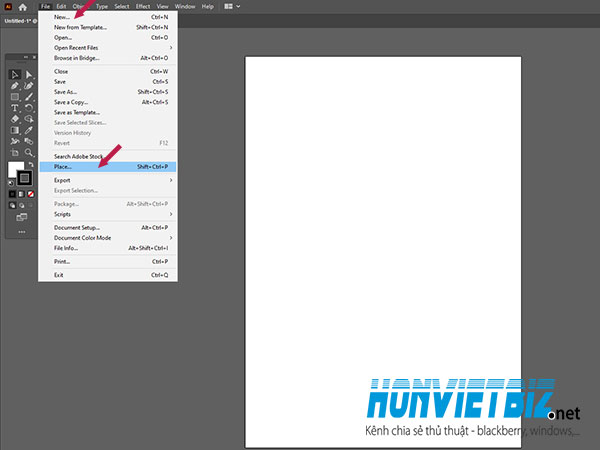Switch to the Untitled-1 document tab
This screenshot has height=450, width=600.
click(x=20, y=21)
